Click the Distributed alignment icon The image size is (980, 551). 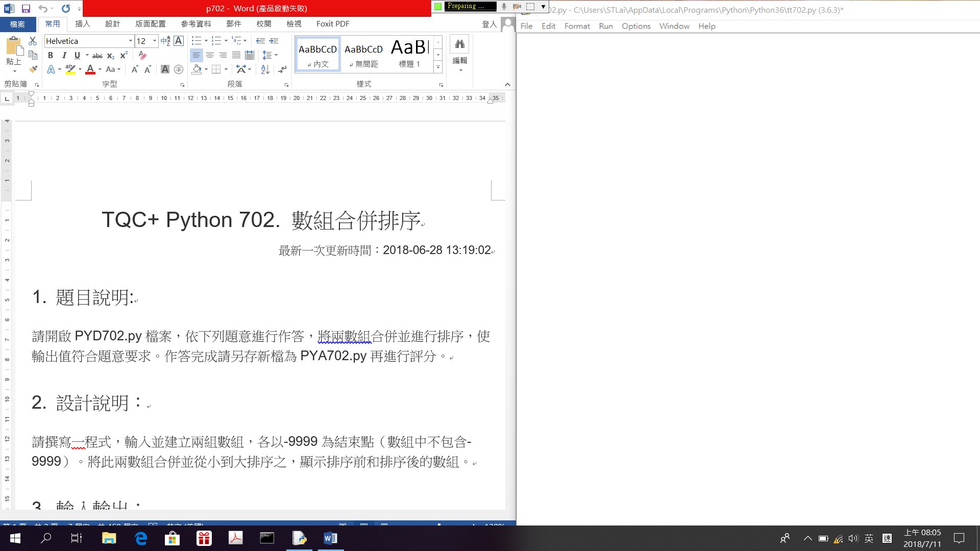(x=250, y=55)
